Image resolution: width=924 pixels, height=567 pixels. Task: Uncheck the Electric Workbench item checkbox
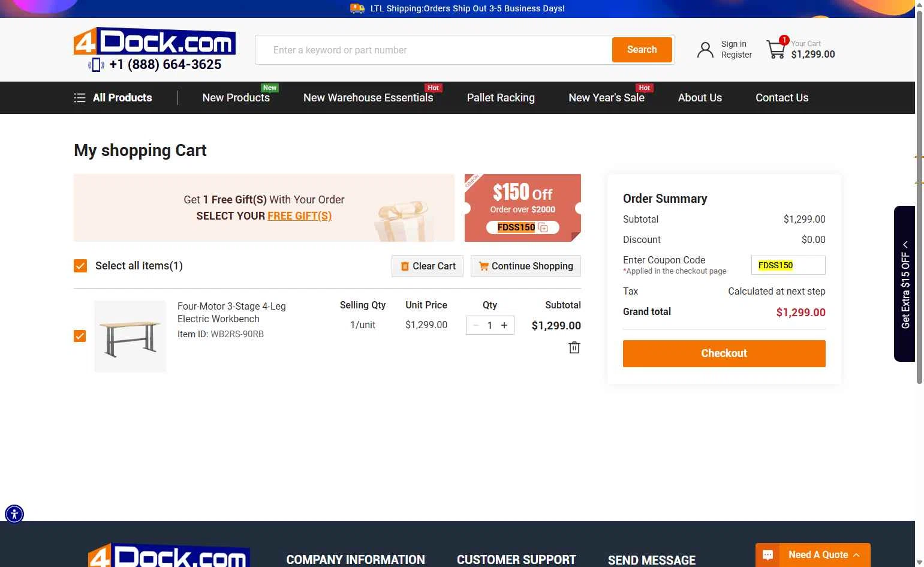pos(80,336)
